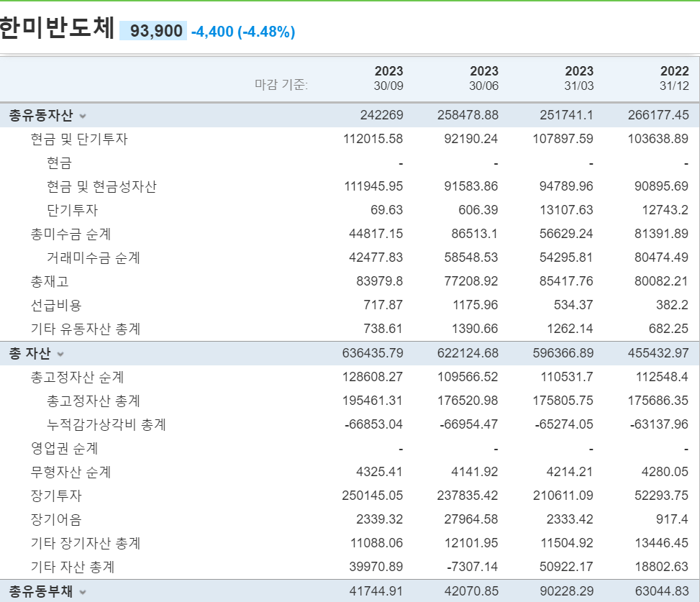The height and width of the screenshot is (602, 700).
Task: Click the 무형자산 순계 row label
Action: click(x=71, y=472)
